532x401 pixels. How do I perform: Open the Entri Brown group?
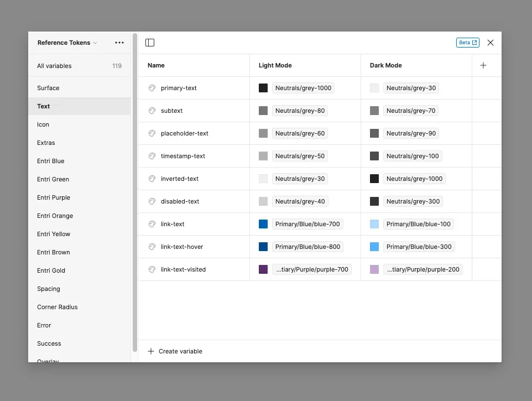tap(80, 252)
